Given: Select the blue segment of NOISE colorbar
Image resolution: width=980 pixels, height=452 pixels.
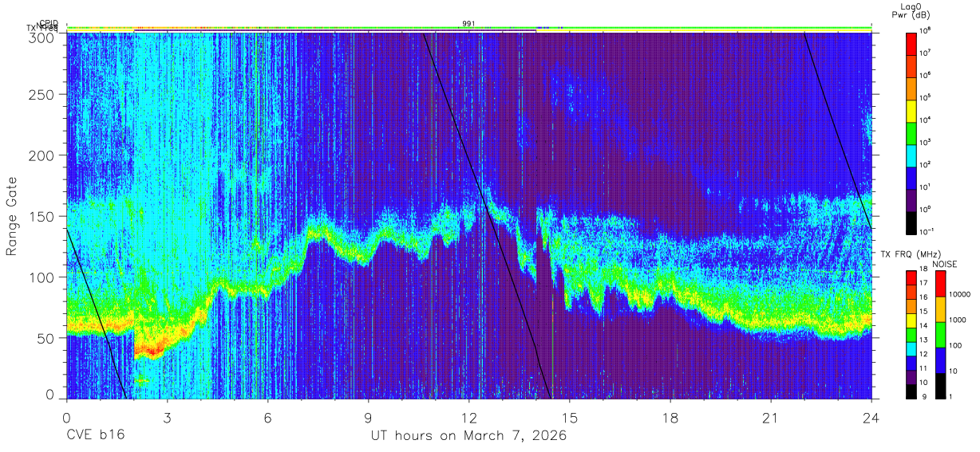Looking at the screenshot, I should point(940,360).
